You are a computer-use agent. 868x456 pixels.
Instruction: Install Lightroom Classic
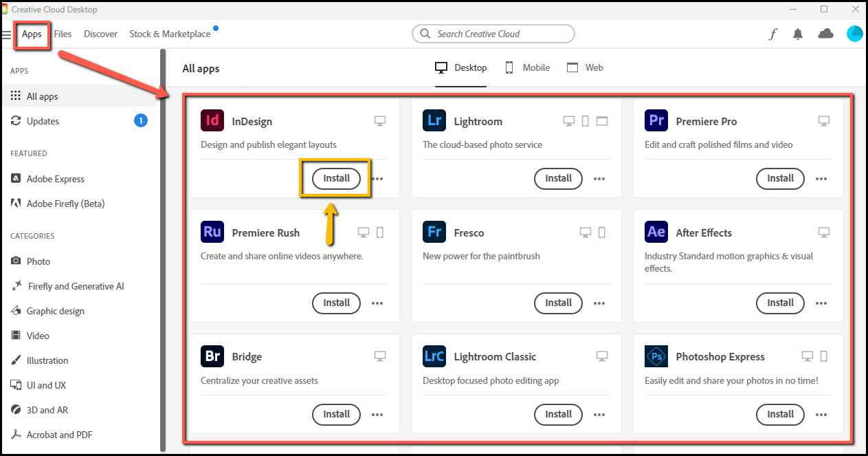point(559,414)
